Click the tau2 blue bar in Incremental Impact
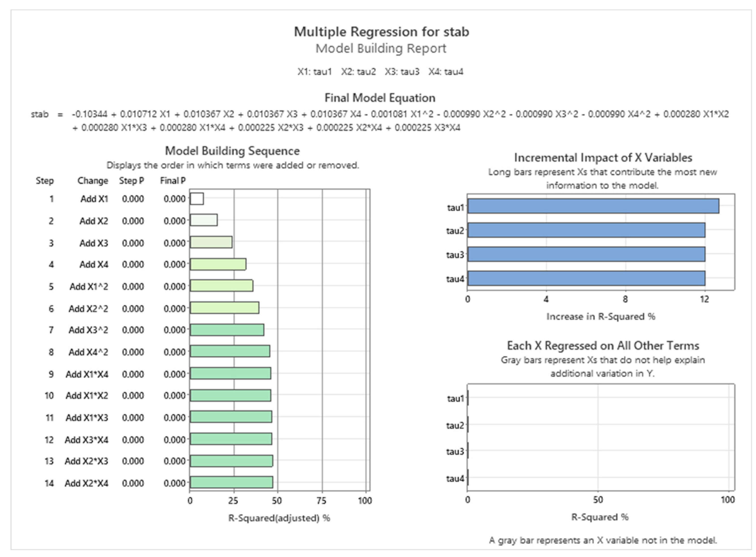Viewport: 756px width, 557px height. (586, 230)
